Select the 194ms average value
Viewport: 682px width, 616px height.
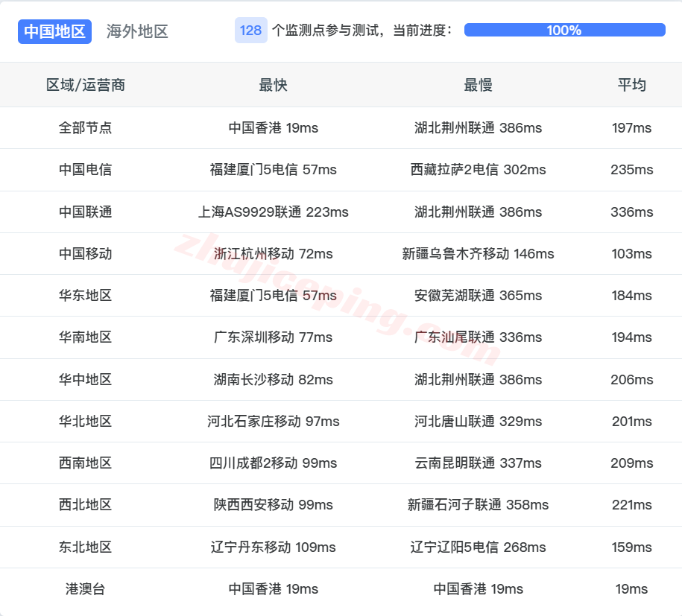(631, 337)
